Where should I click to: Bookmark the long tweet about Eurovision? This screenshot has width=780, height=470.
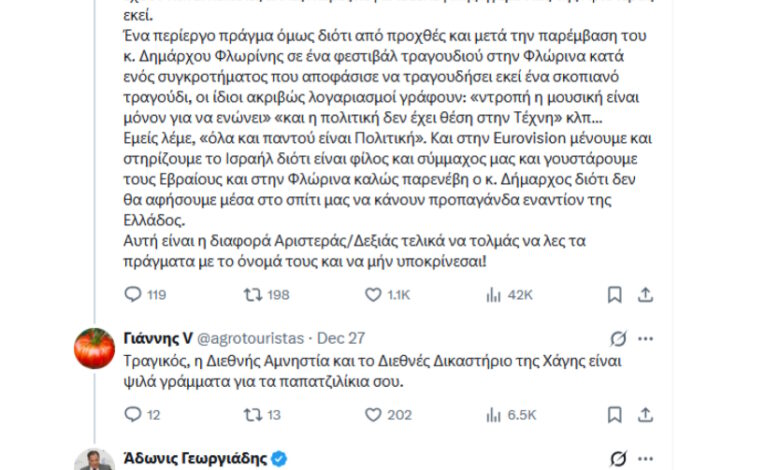615,294
